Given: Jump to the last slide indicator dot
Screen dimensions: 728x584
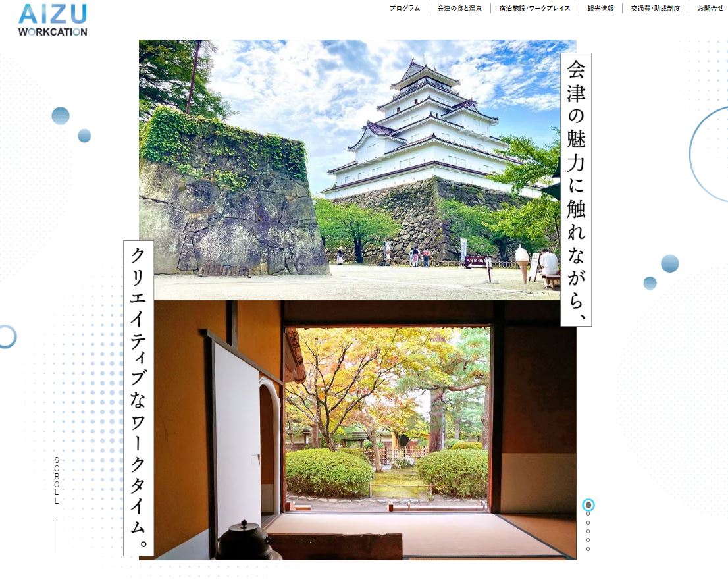Looking at the screenshot, I should [588, 549].
